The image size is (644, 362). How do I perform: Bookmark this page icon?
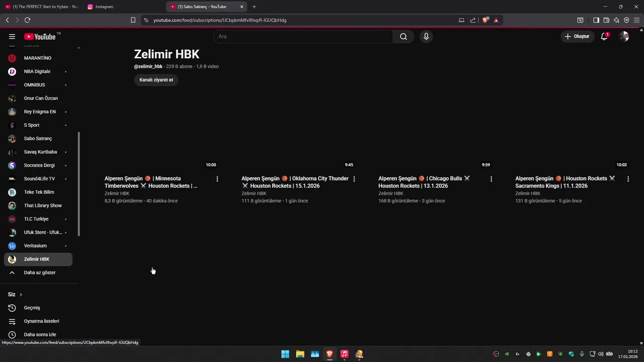point(133,20)
